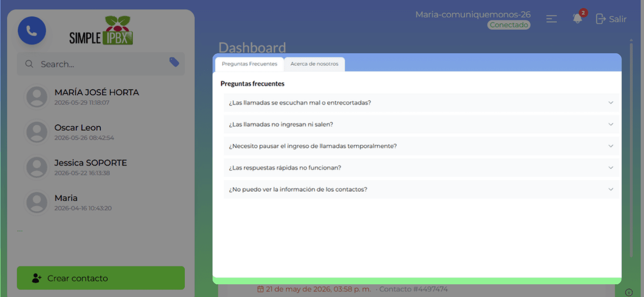Switch to Acerca de nosotros tab

point(314,64)
